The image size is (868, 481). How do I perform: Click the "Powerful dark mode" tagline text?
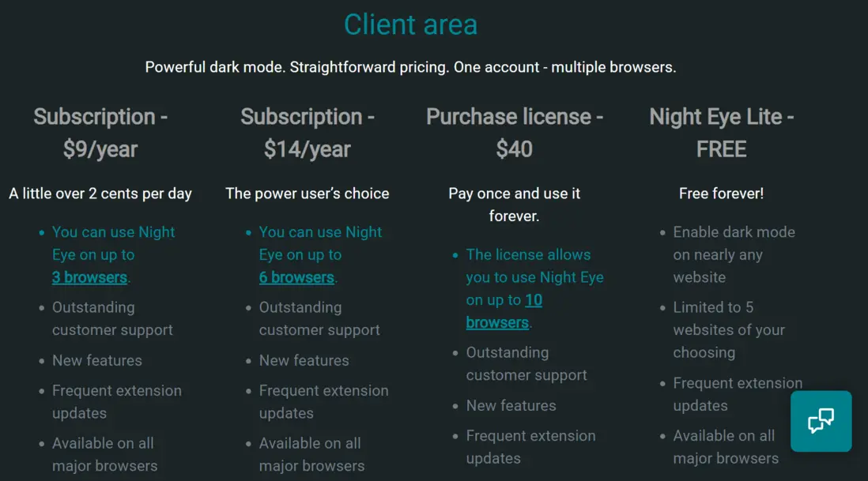point(410,67)
